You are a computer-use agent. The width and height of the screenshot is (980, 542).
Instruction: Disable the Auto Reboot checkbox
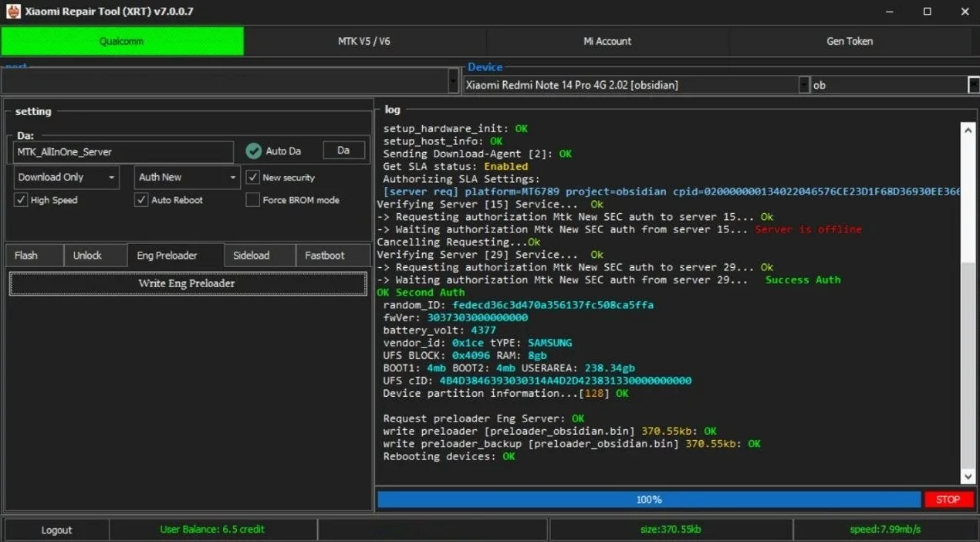point(141,200)
